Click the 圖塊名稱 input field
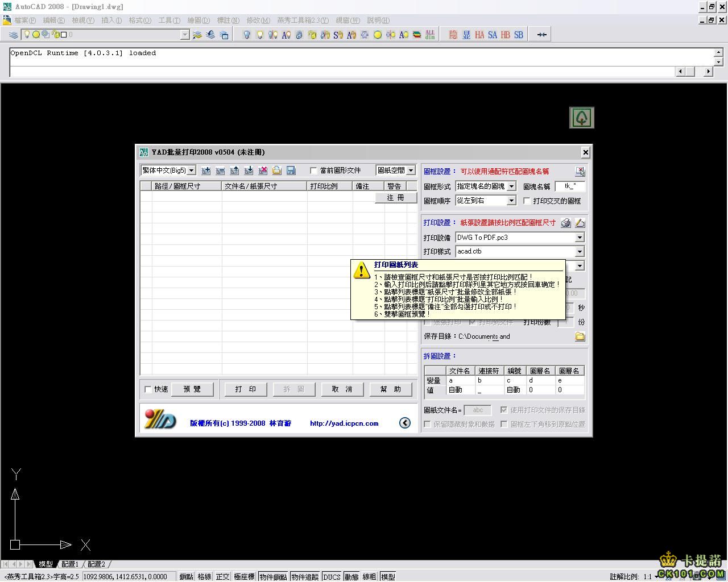 coord(570,186)
